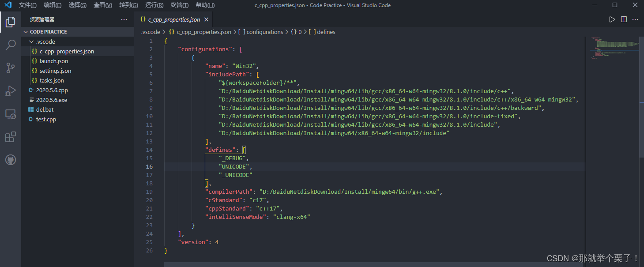Open the GitHub view in activity bar

pos(11,160)
